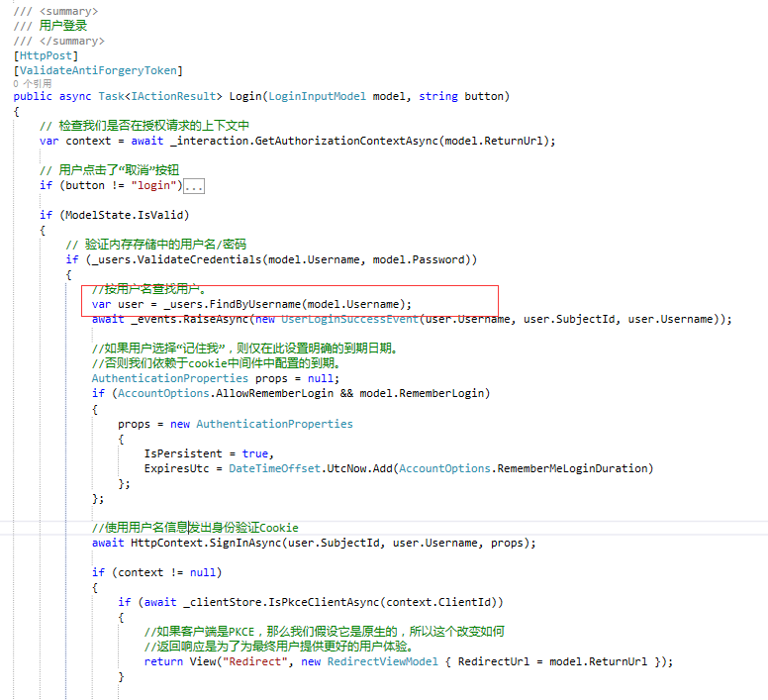Image resolution: width=768 pixels, height=700 pixels.
Task: Click the 用户登录 summary comment
Action: tap(62, 26)
